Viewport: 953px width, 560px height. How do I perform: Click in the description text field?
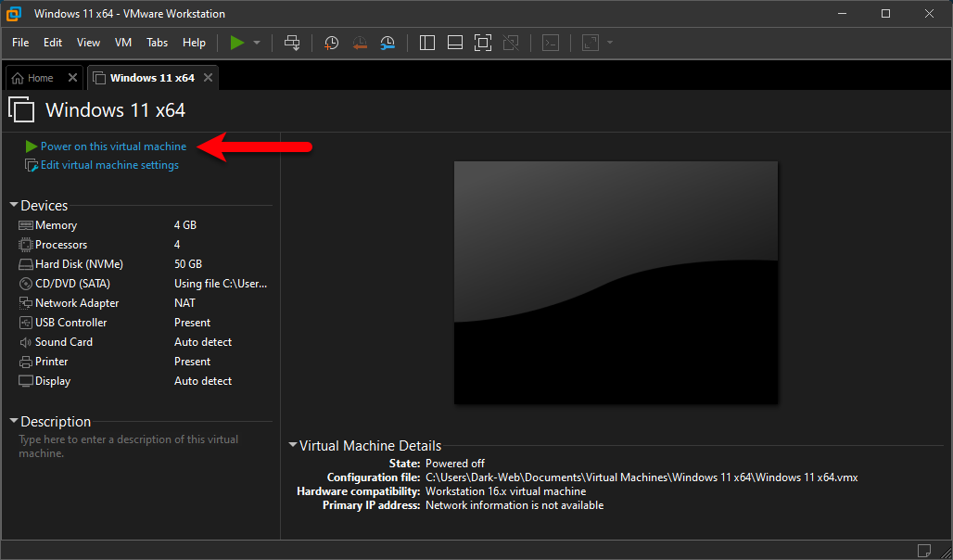click(x=145, y=446)
